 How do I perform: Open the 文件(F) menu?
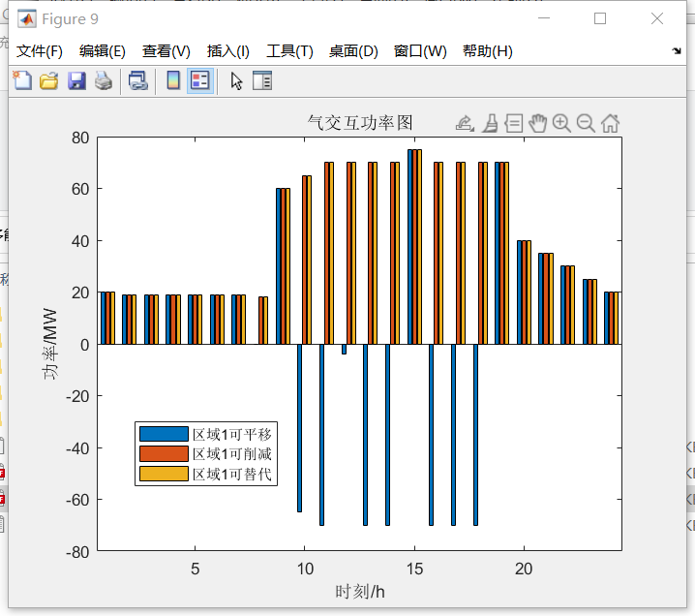click(40, 51)
